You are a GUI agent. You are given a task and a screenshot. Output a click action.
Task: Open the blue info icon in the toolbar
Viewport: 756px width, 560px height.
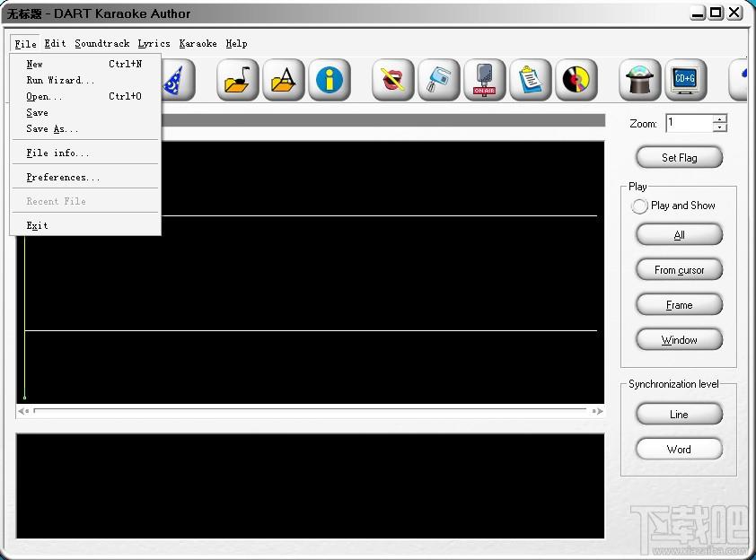(330, 80)
